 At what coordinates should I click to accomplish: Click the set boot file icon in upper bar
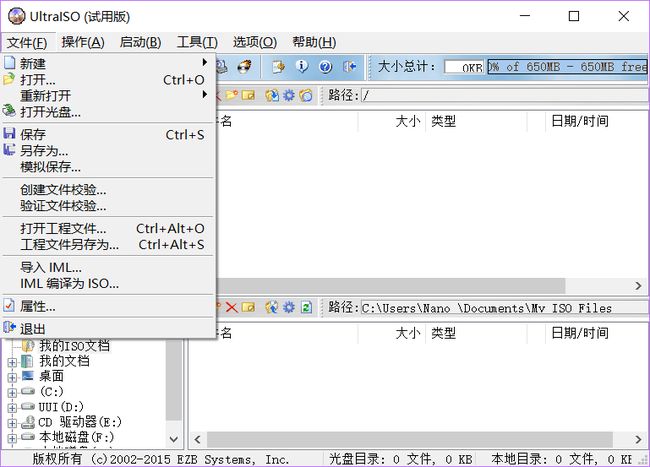pos(306,95)
